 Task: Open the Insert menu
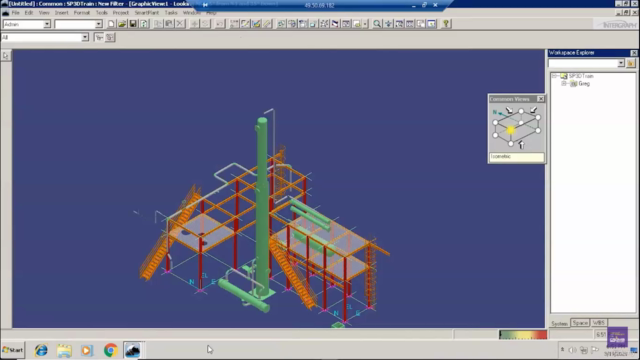point(62,13)
